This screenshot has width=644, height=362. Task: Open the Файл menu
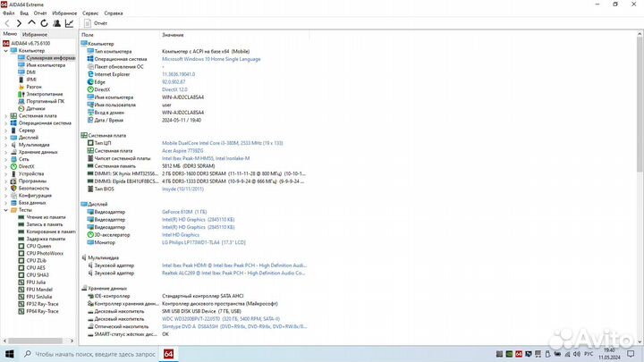[9, 13]
